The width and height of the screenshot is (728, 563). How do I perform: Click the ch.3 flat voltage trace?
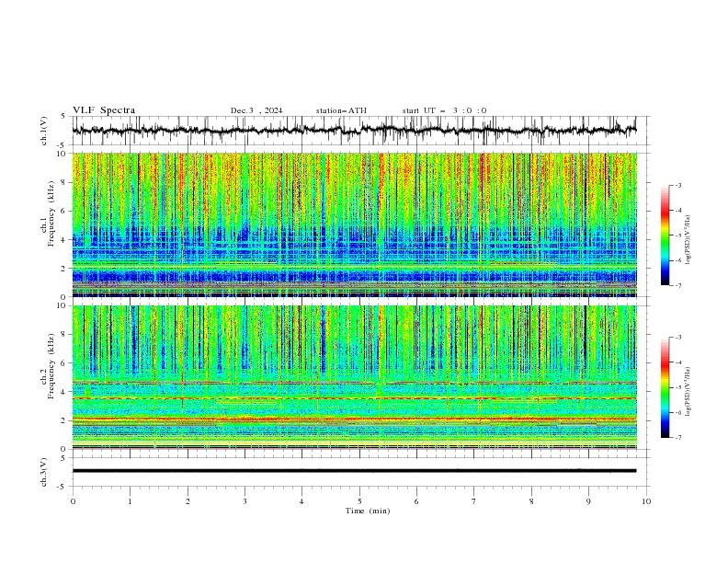[354, 471]
